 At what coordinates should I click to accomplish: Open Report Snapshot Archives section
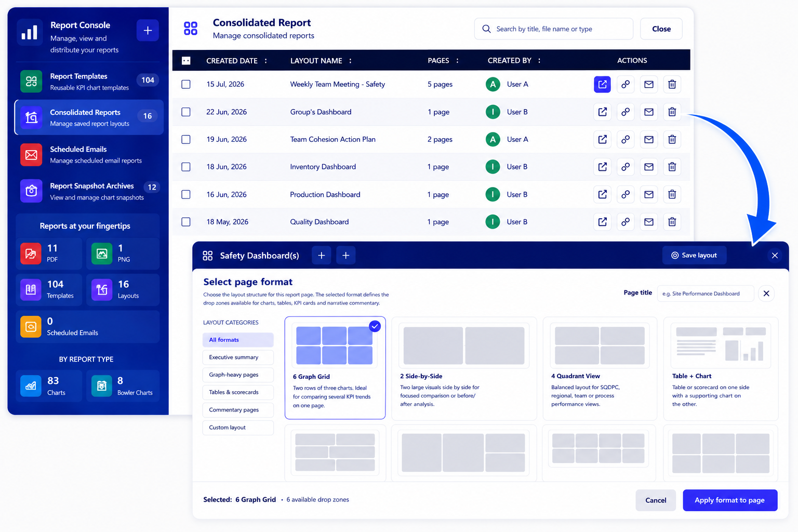tap(89, 191)
